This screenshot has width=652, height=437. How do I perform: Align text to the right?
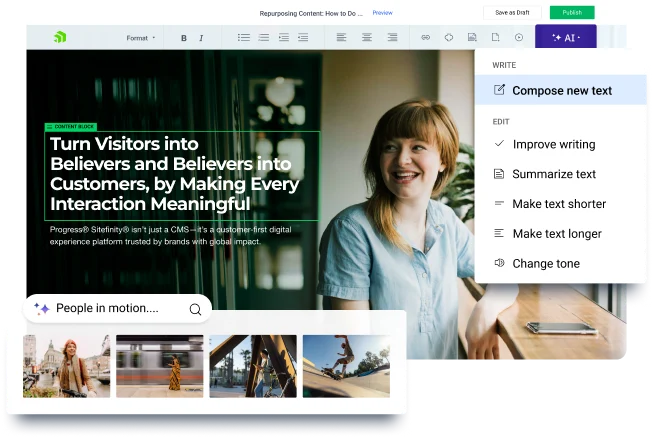[392, 38]
